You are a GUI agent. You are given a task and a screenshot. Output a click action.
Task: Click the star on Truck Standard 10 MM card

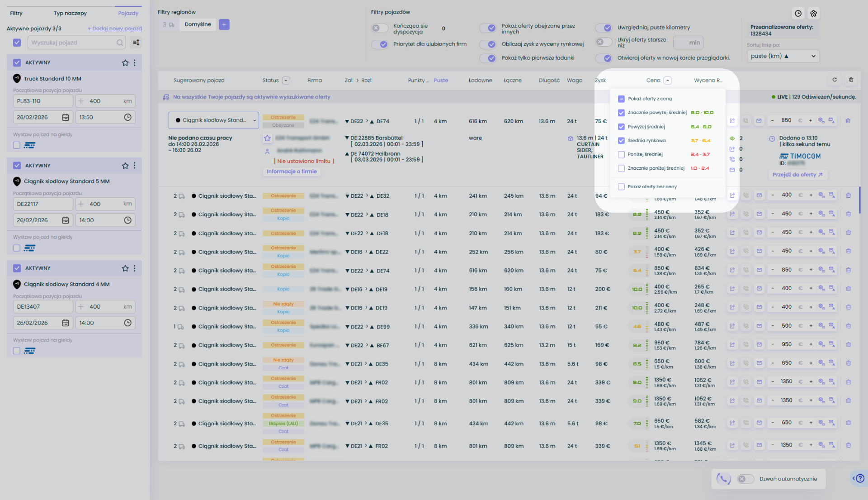click(x=125, y=63)
